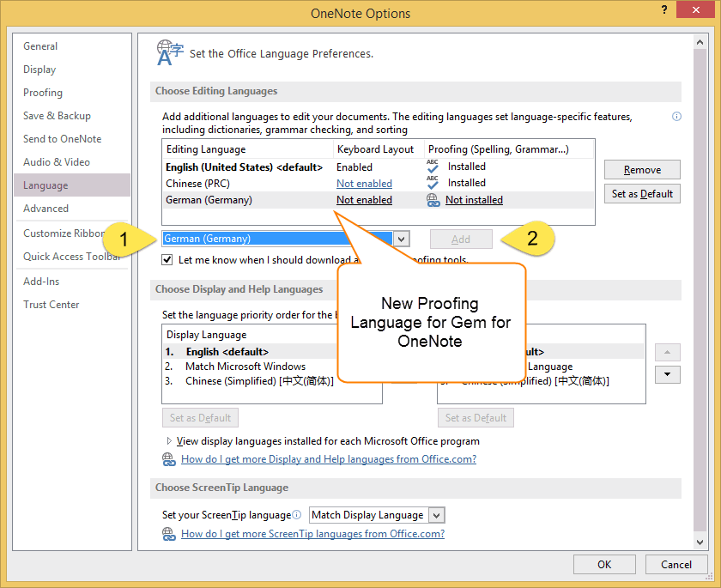Image resolution: width=721 pixels, height=588 pixels.
Task: Select German (Germany) editing language row
Action: coord(378,200)
